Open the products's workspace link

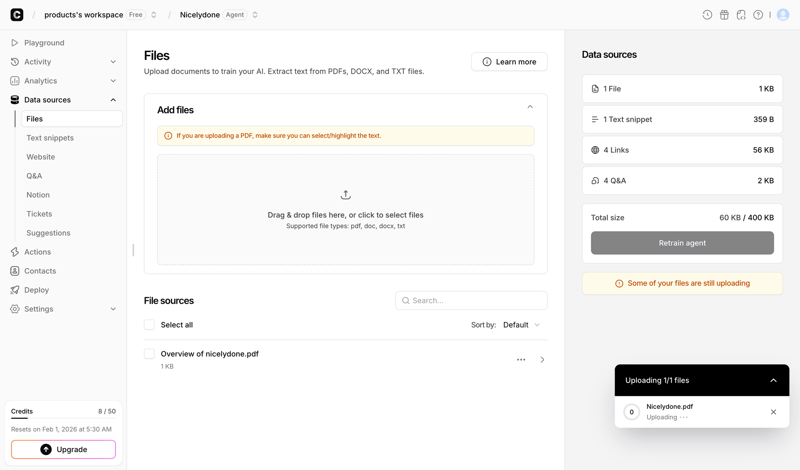tap(84, 15)
